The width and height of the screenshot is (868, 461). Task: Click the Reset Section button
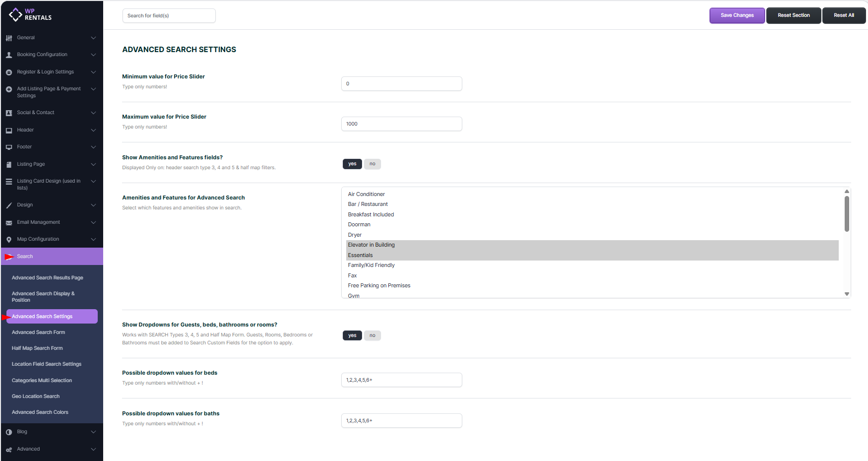point(793,15)
